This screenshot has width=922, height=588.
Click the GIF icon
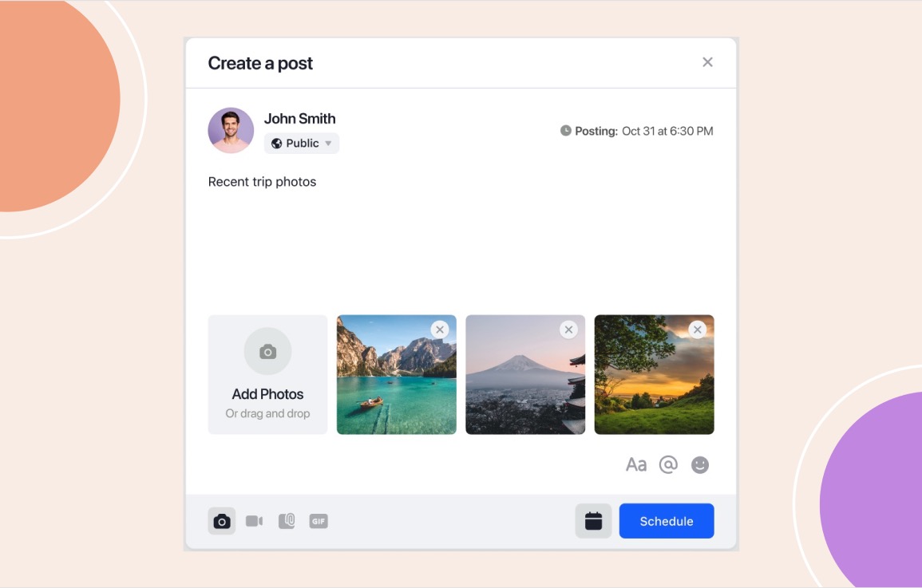tap(319, 521)
